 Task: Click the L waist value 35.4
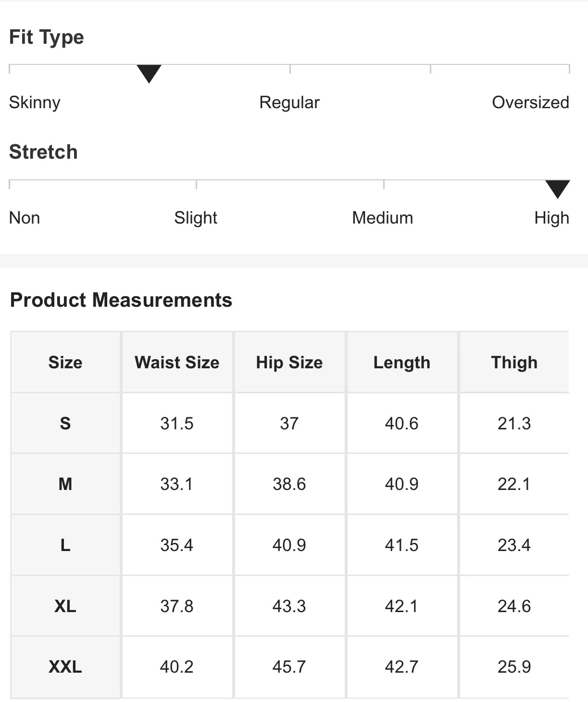177,545
